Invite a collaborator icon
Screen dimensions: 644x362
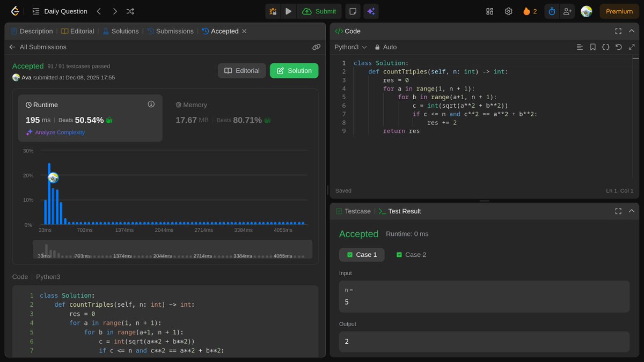pyautogui.click(x=567, y=11)
